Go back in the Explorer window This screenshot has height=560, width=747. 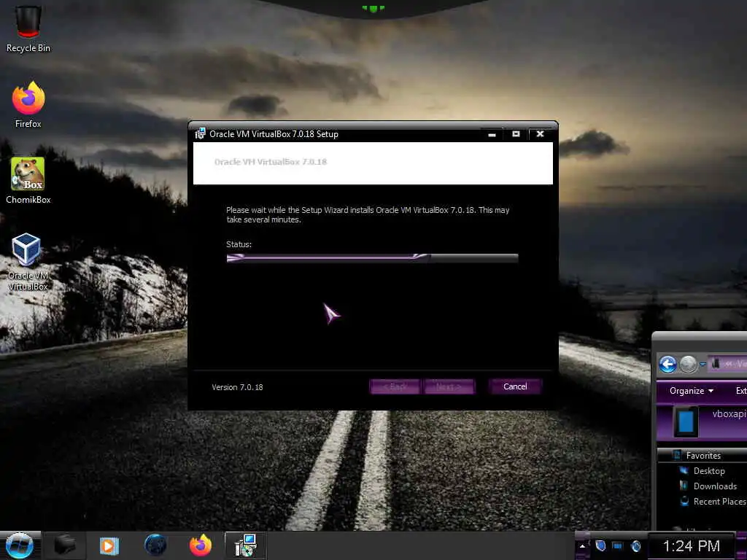(667, 365)
